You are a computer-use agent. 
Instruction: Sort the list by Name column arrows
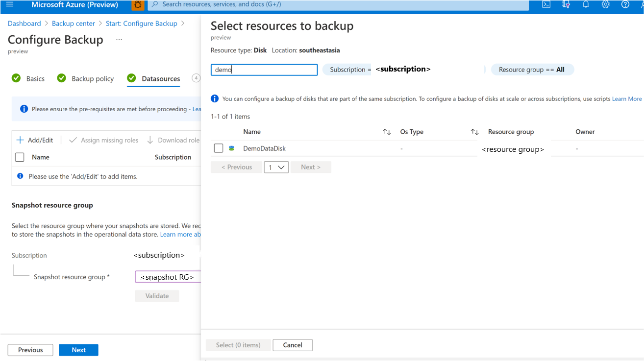point(387,132)
